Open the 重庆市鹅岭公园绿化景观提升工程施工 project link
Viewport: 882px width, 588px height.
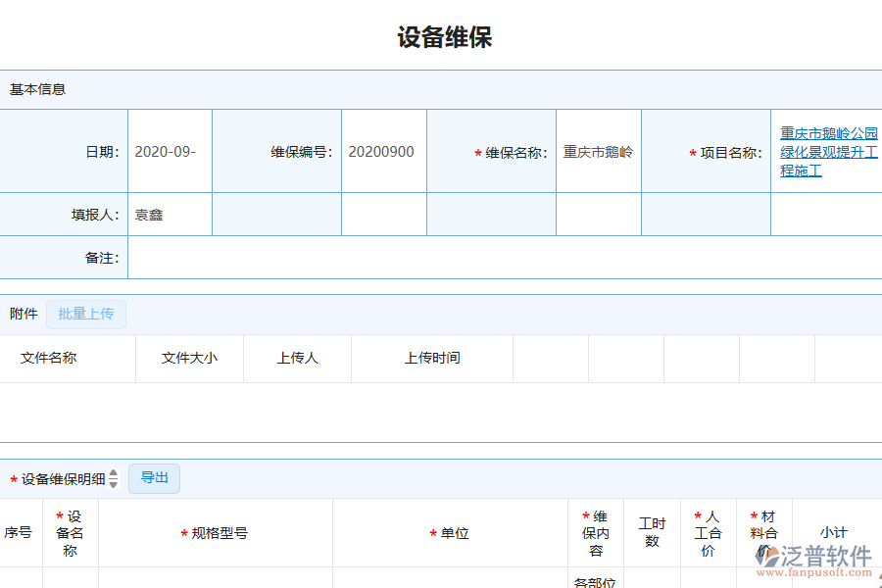[x=826, y=151]
